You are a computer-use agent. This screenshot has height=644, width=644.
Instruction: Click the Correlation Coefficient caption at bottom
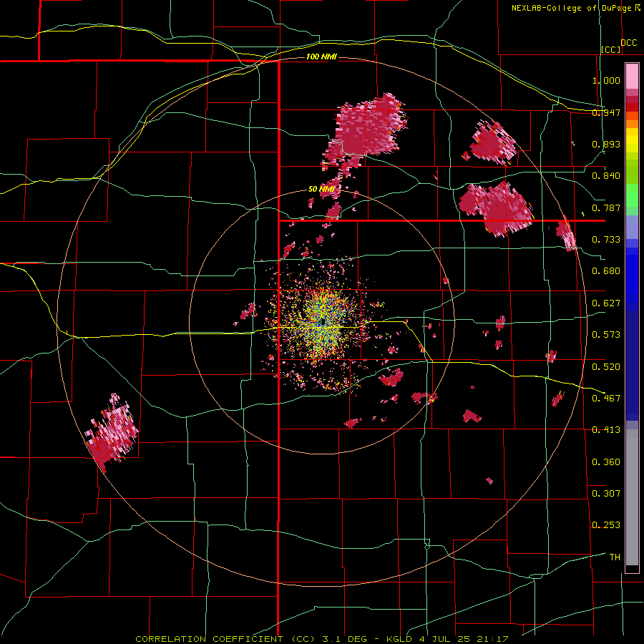(x=322, y=639)
